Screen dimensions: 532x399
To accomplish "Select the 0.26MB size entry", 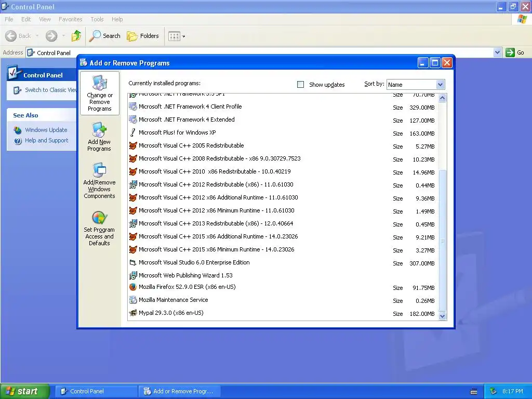I will click(425, 301).
